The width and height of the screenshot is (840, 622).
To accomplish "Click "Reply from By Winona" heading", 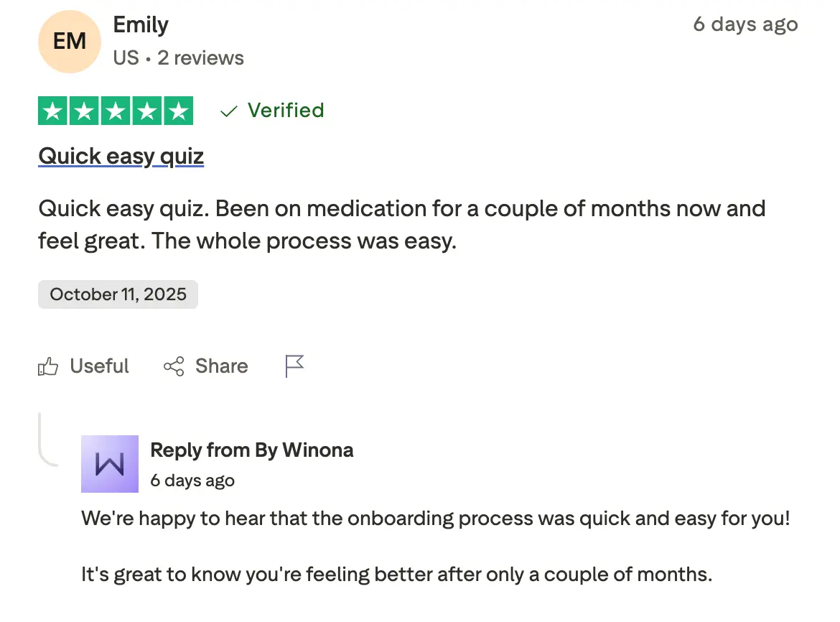I will click(x=251, y=450).
